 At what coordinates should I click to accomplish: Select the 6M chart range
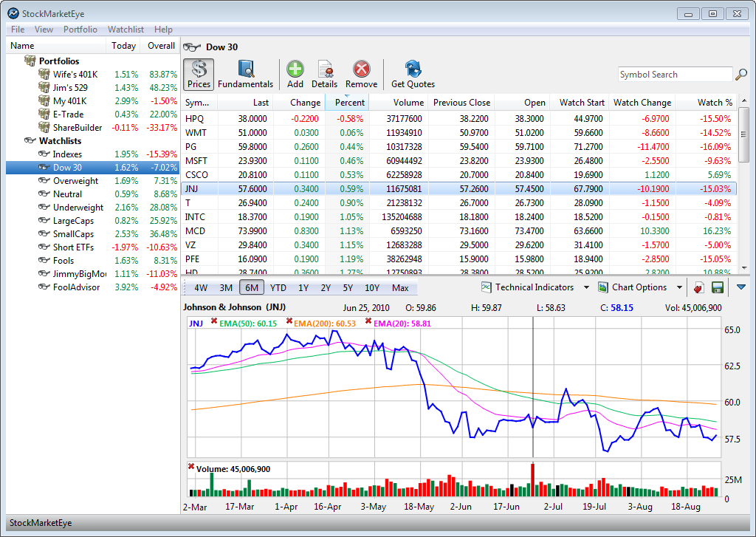point(252,288)
